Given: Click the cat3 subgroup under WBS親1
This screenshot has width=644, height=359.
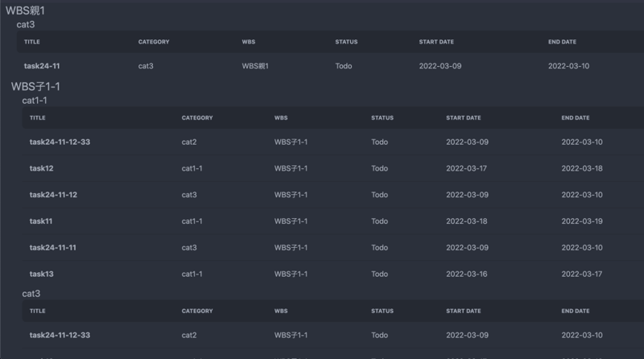Looking at the screenshot, I should [26, 25].
